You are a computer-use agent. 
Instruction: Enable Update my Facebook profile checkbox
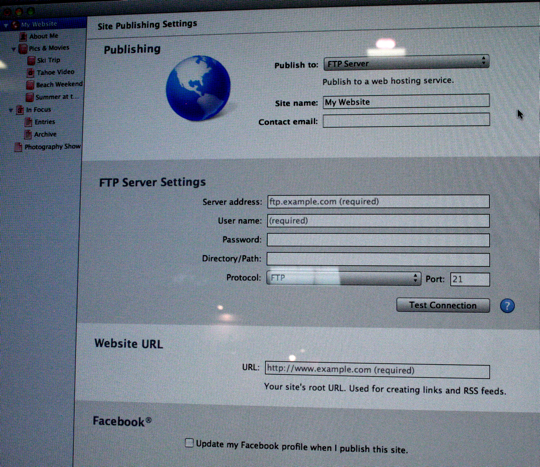click(x=189, y=443)
